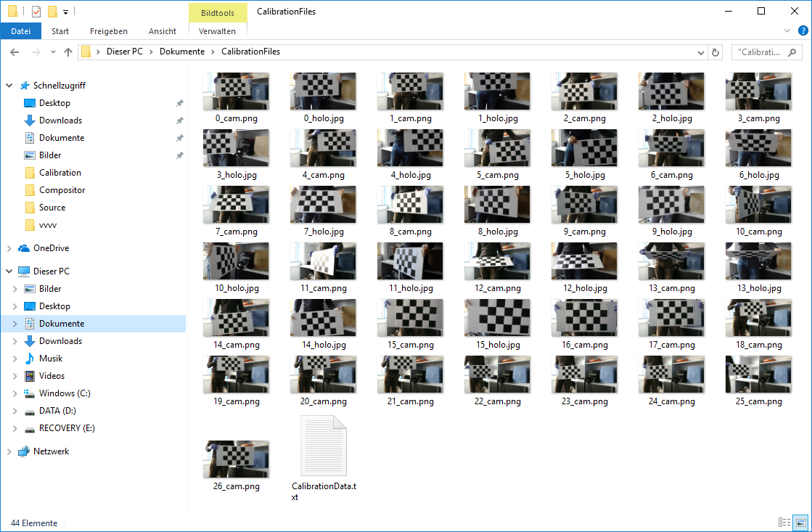Image resolution: width=812 pixels, height=532 pixels.
Task: Select the CalibrationData.txt file icon
Action: pyautogui.click(x=324, y=446)
